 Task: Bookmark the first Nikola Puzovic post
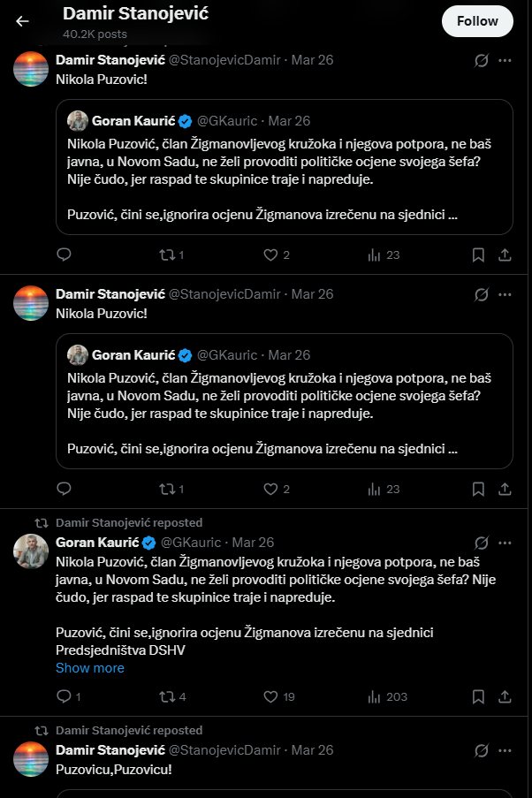(x=478, y=255)
